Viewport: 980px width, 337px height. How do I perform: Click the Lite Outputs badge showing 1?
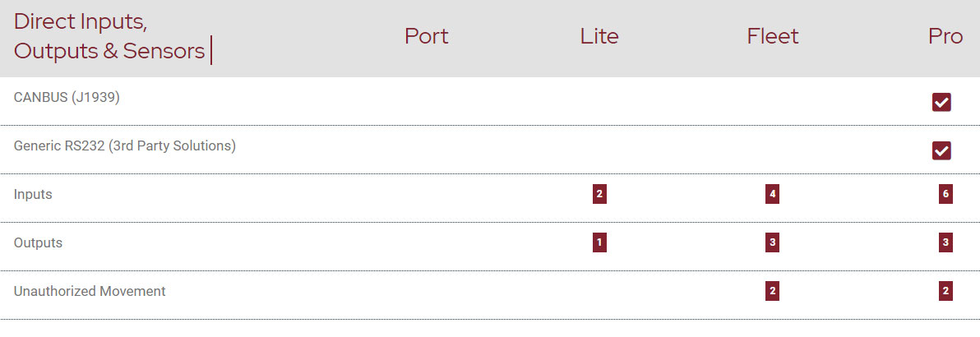599,243
